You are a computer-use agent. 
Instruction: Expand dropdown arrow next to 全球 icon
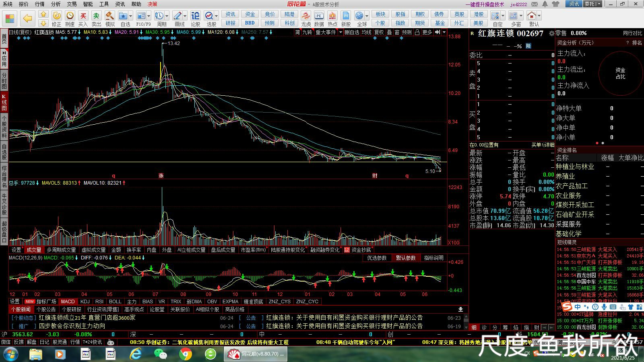[x=367, y=16]
